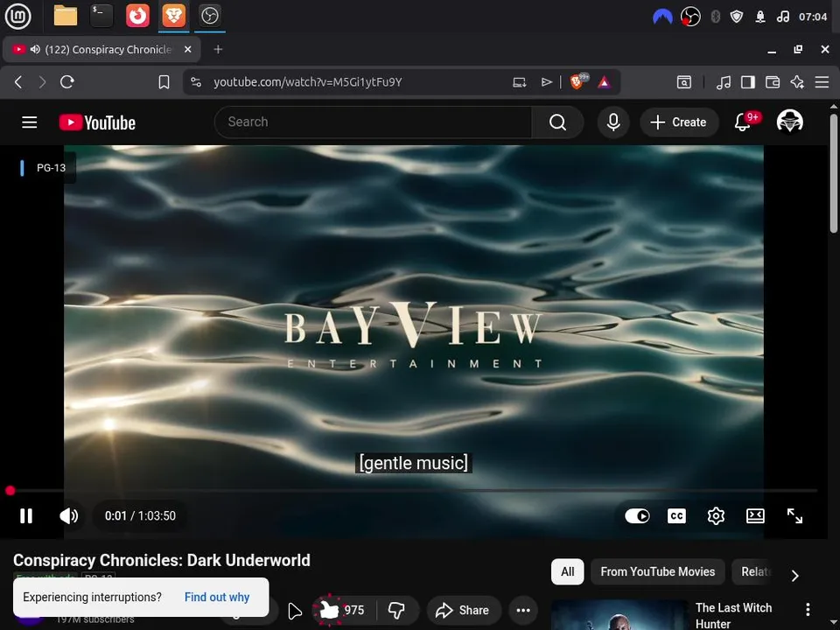This screenshot has height=630, width=840.
Task: Open the Linux Mint start menu
Action: tap(17, 16)
